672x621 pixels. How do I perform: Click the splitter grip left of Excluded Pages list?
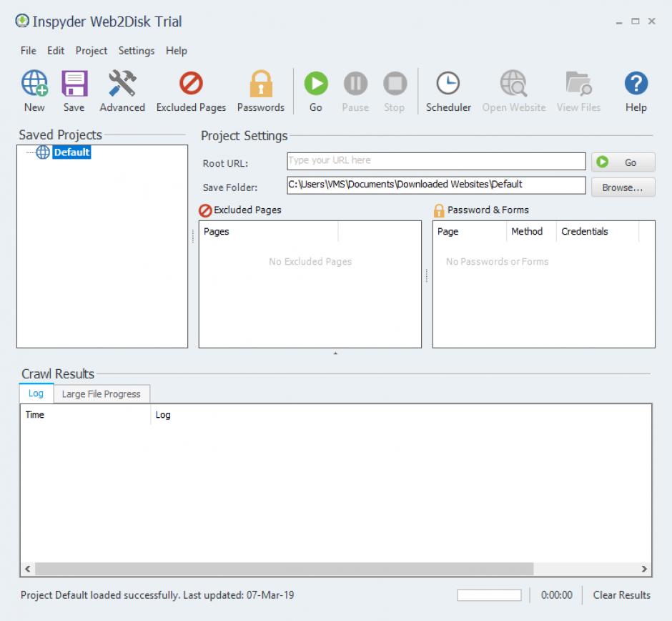193,236
